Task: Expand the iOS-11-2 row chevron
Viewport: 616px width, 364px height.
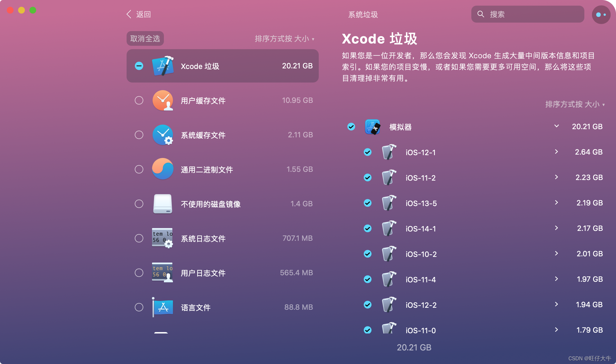Action: tap(556, 177)
